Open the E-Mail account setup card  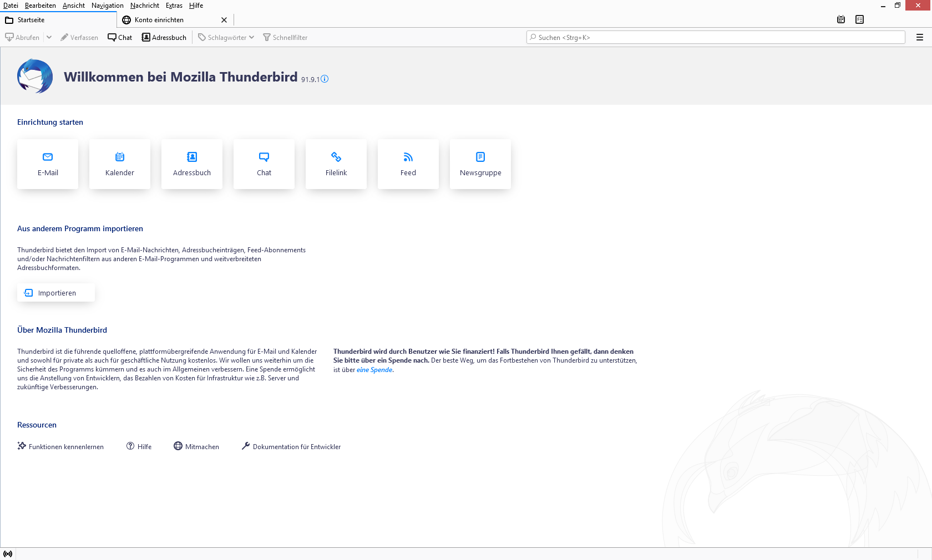[48, 164]
